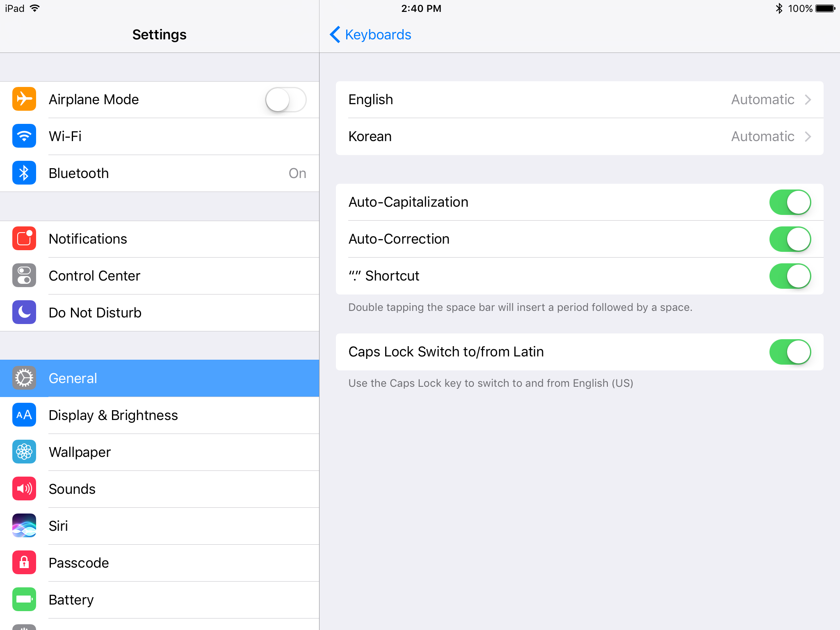Image resolution: width=840 pixels, height=630 pixels.
Task: Tap the red Notifications icon
Action: (24, 239)
